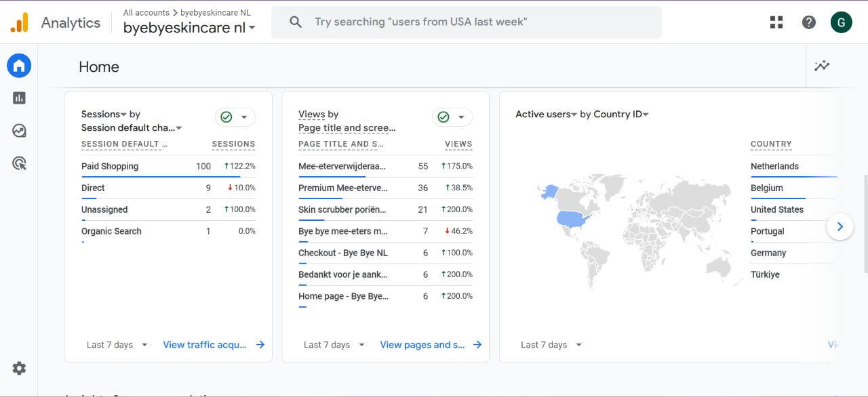Open the Sessions card data quality dropdown arrow
The width and height of the screenshot is (868, 397).
click(x=244, y=117)
